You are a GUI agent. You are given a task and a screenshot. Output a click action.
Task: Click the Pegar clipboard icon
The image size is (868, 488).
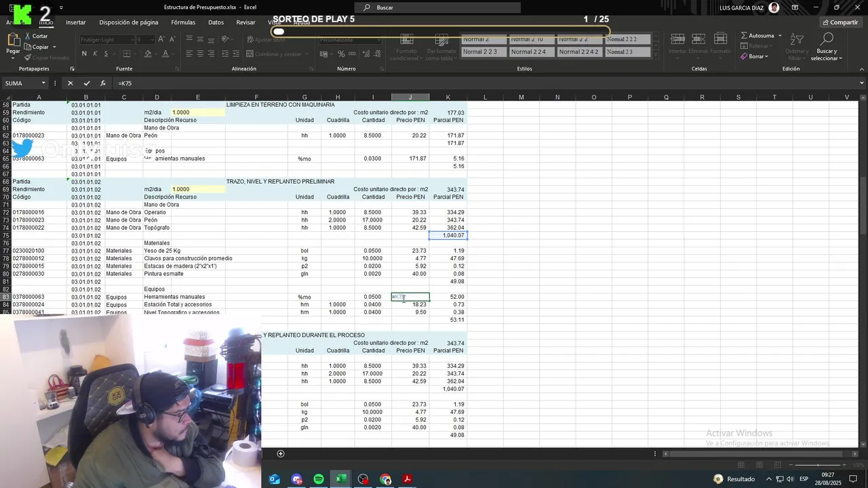pyautogui.click(x=13, y=39)
